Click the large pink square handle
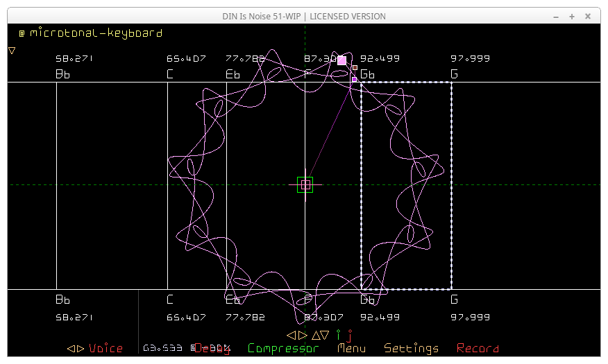Image resolution: width=608 pixels, height=364 pixels. click(341, 60)
